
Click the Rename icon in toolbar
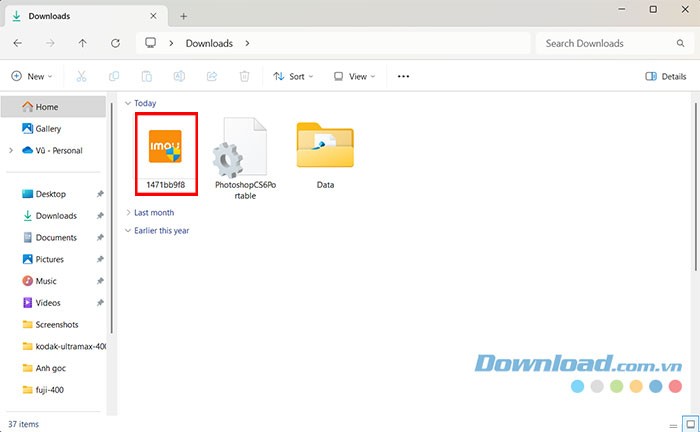[x=179, y=76]
